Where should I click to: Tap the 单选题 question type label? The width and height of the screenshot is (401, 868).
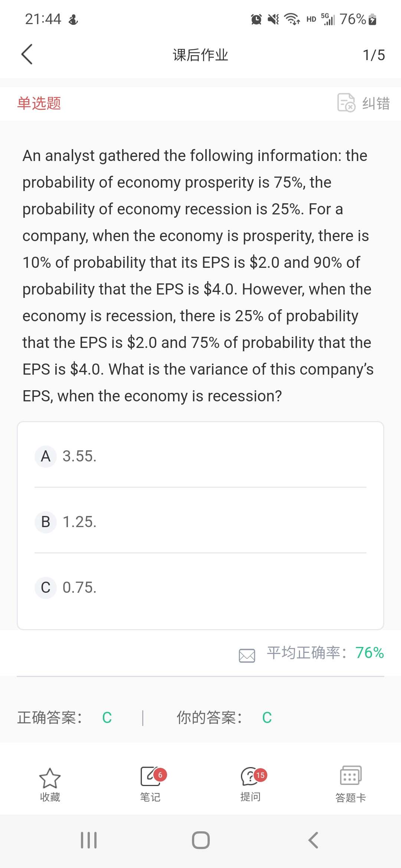pyautogui.click(x=39, y=103)
